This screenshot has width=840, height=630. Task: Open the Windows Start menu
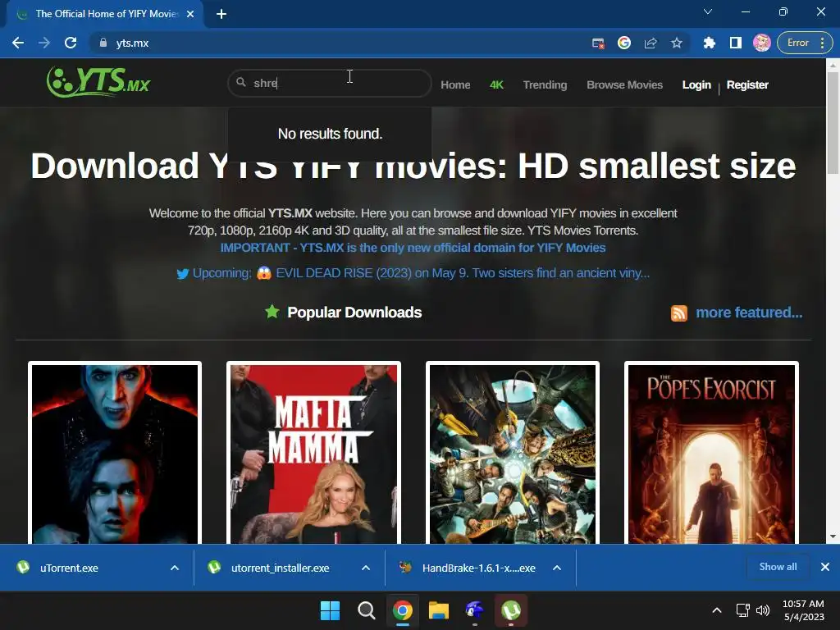click(330, 610)
